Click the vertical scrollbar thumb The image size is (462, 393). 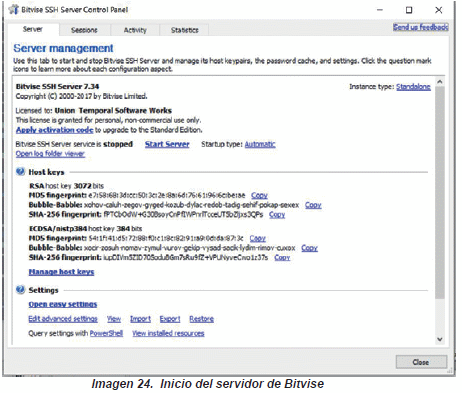[440, 192]
